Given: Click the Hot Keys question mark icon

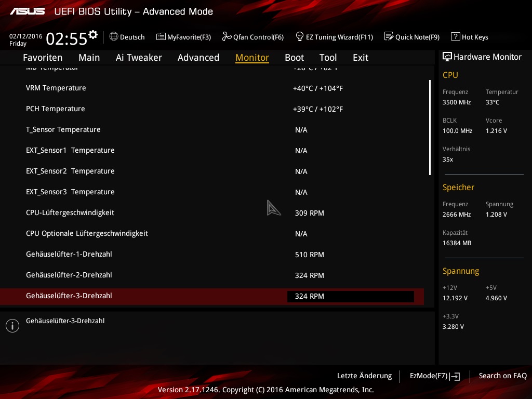Looking at the screenshot, I should (x=455, y=36).
